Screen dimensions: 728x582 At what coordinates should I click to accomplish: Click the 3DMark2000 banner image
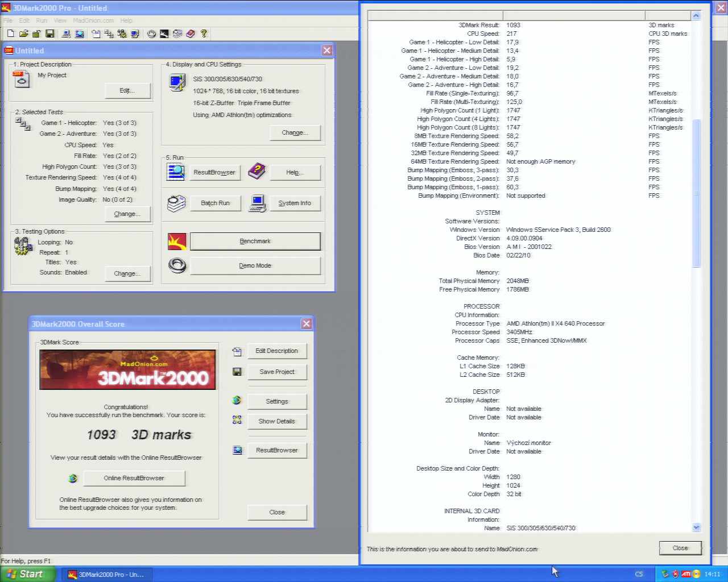(x=127, y=369)
